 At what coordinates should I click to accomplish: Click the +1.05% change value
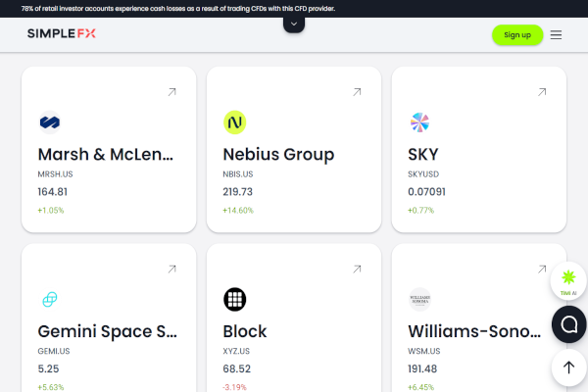[51, 210]
